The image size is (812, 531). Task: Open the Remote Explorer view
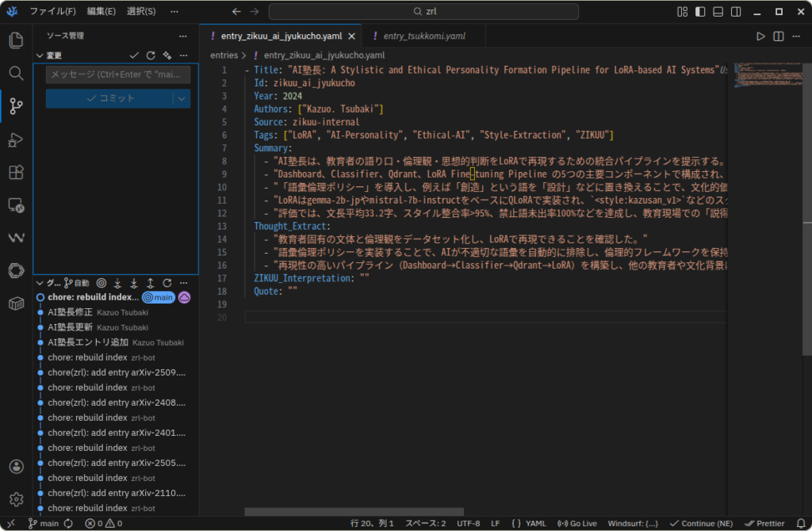(16, 205)
